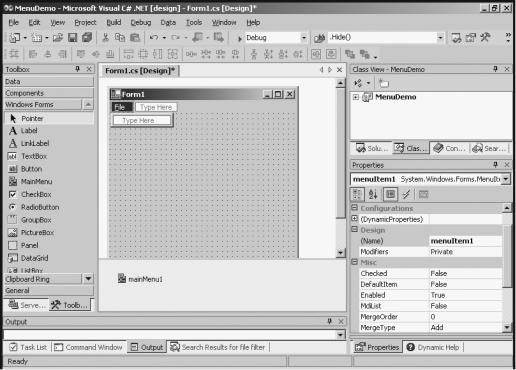
Task: Select the GroupBox control in Toolbox
Action: (49, 220)
